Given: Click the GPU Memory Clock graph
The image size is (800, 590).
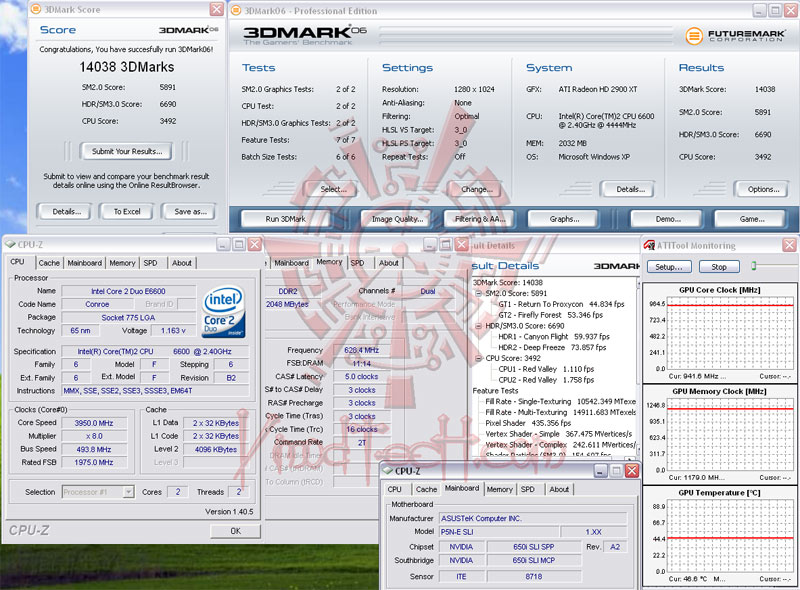Looking at the screenshot, I should tap(730, 436).
